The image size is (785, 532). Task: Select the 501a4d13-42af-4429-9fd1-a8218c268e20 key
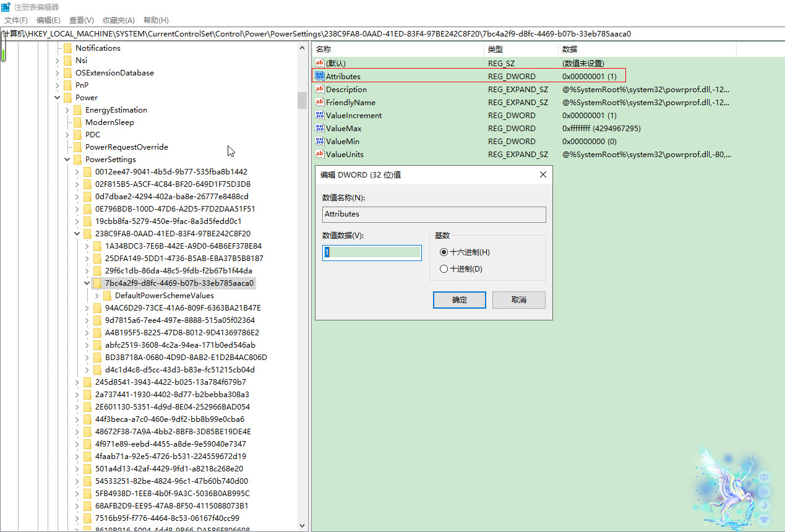169,468
